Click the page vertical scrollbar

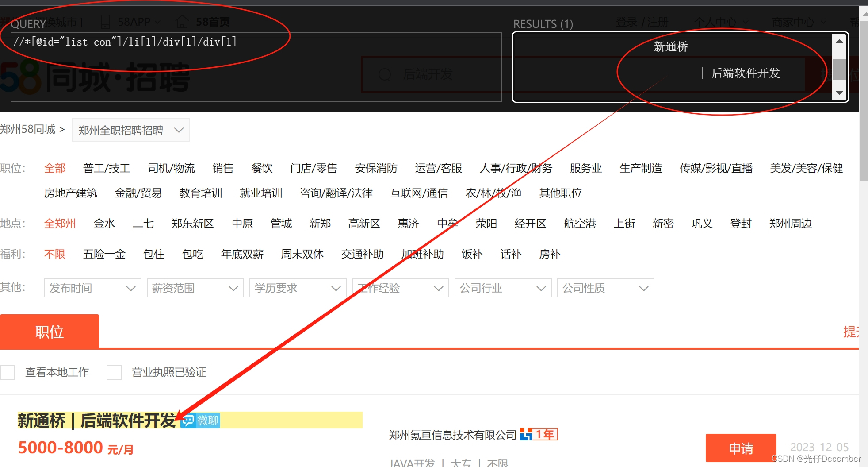(x=863, y=102)
